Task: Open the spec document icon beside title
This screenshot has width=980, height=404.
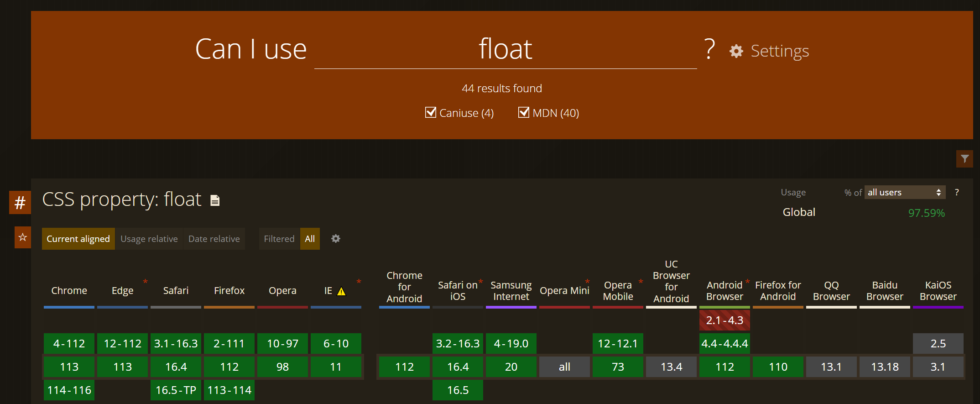Action: click(215, 200)
